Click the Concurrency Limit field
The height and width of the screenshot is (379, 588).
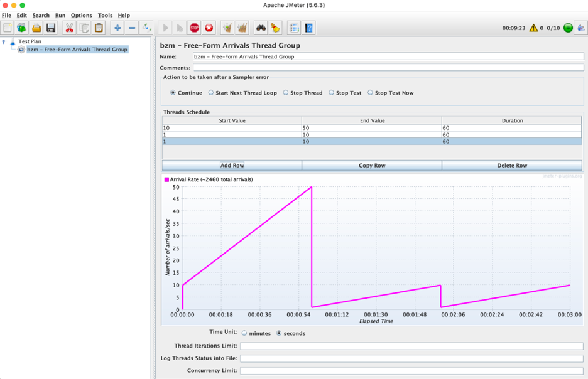point(411,370)
